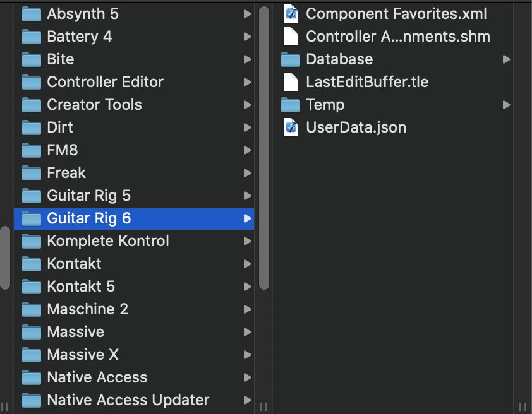
Task: Select the 'Native Access' folder name
Action: (97, 377)
